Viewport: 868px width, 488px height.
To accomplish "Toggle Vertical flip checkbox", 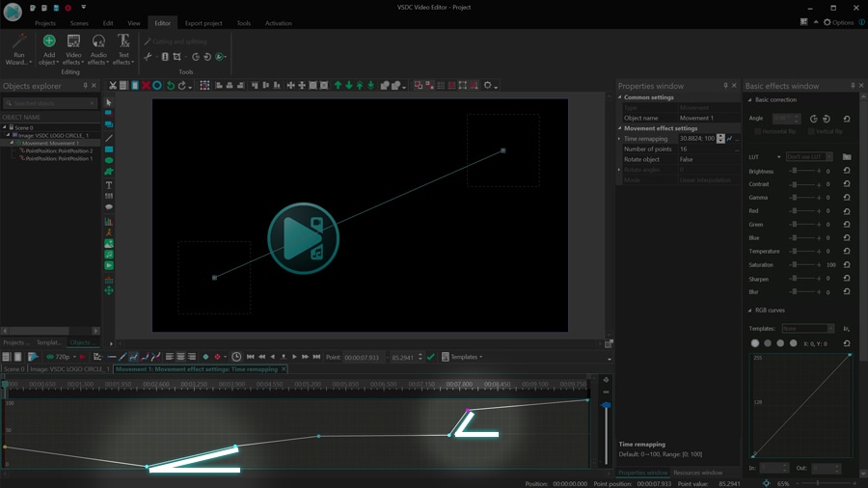I will pos(810,131).
